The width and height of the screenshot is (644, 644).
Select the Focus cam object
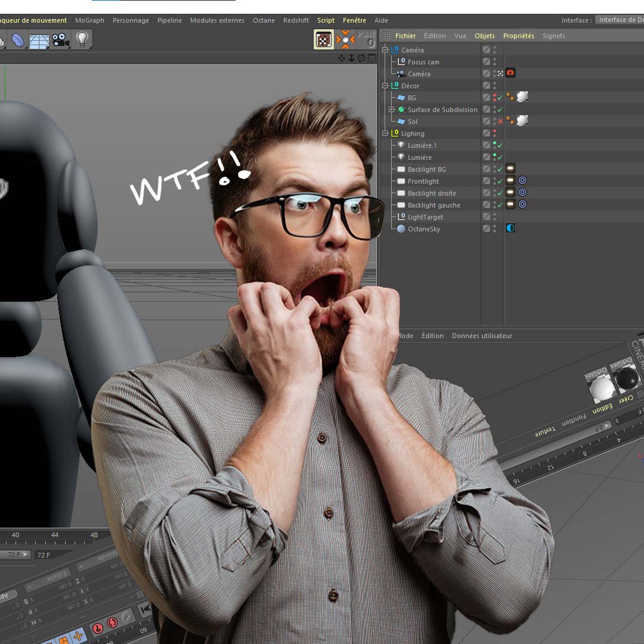pos(423,62)
